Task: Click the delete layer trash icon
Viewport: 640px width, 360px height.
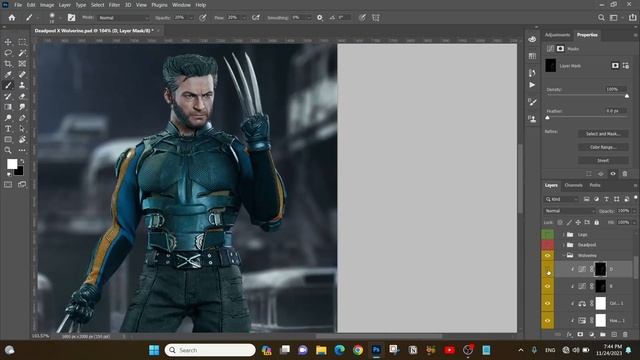Action: pyautogui.click(x=625, y=335)
